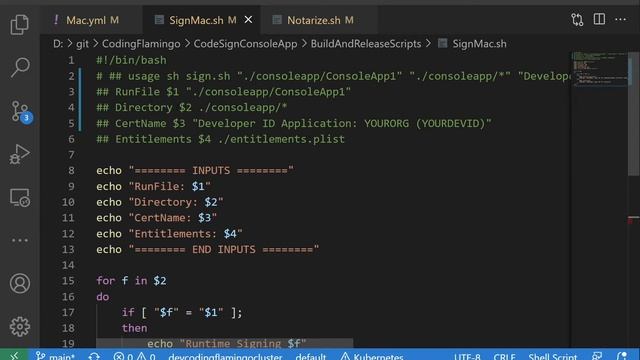The width and height of the screenshot is (640, 360).
Task: Click the default namespace status item
Action: click(311, 356)
